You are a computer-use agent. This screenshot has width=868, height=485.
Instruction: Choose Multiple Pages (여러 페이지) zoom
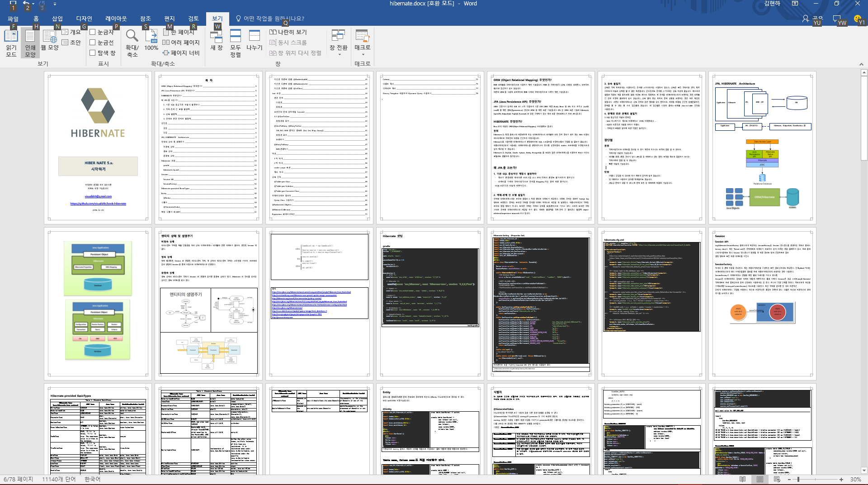(181, 43)
